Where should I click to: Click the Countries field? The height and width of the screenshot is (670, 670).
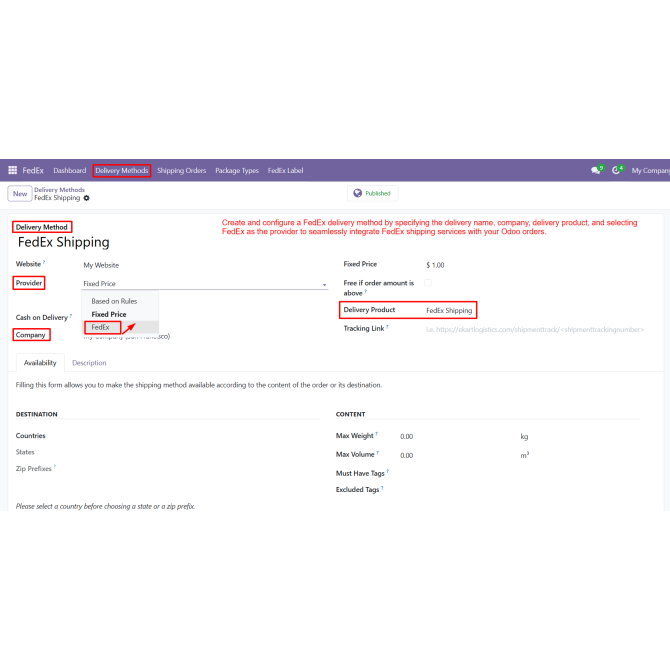click(x=30, y=436)
